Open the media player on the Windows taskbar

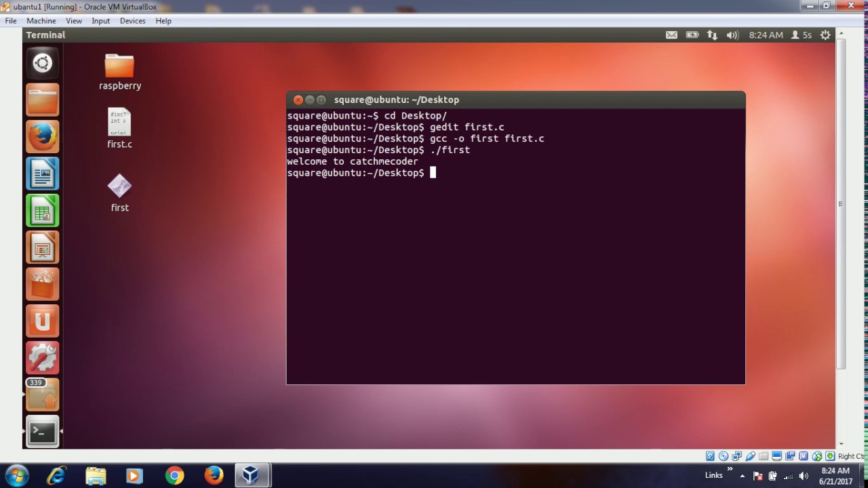(134, 476)
